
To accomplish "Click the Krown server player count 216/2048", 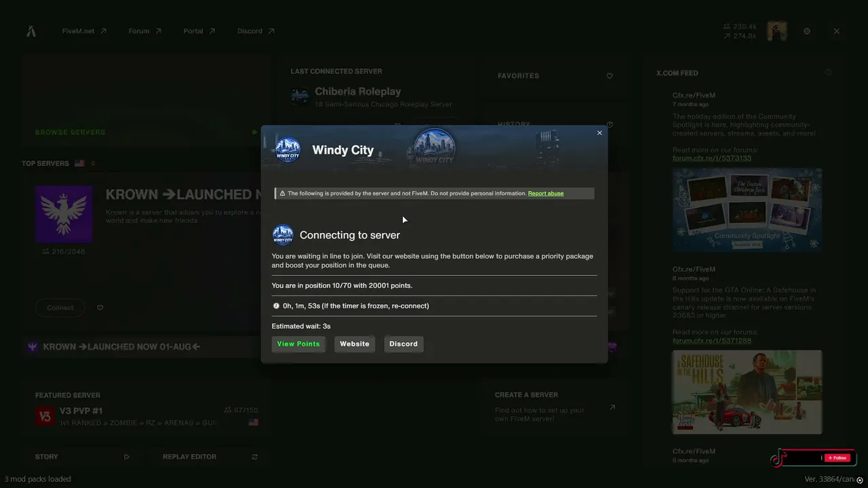I will [64, 252].
